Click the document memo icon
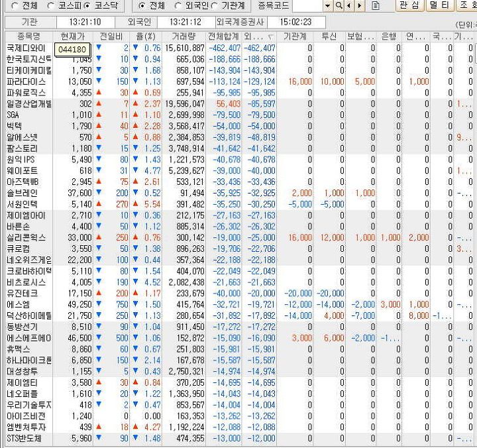477x448 pixels. pos(376,5)
